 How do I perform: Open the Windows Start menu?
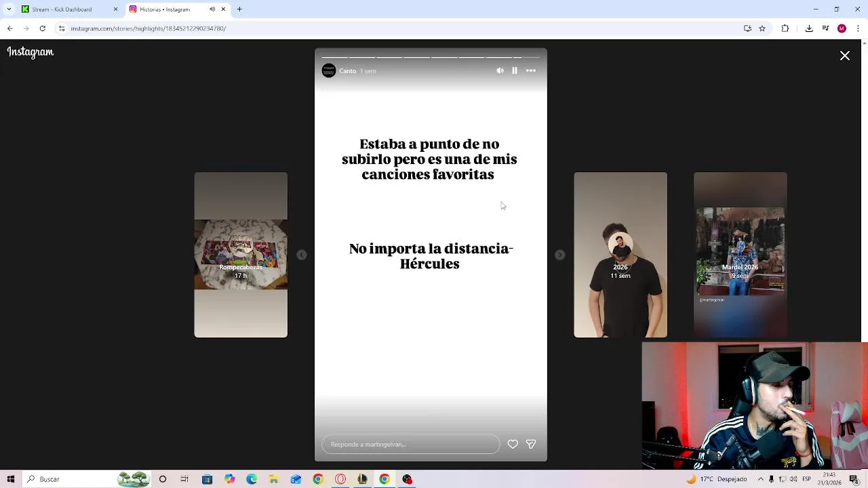pyautogui.click(x=11, y=479)
